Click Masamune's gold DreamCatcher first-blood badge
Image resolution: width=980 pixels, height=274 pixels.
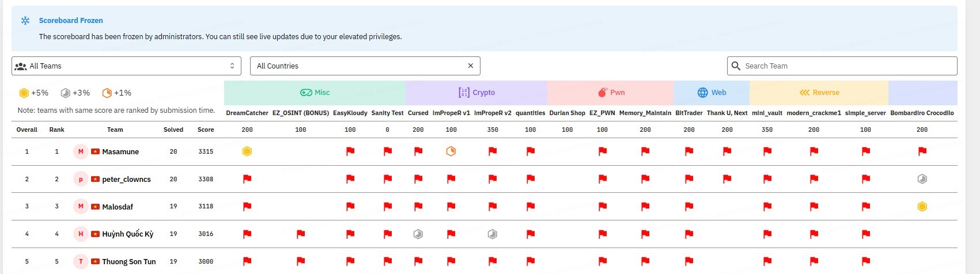tap(247, 151)
